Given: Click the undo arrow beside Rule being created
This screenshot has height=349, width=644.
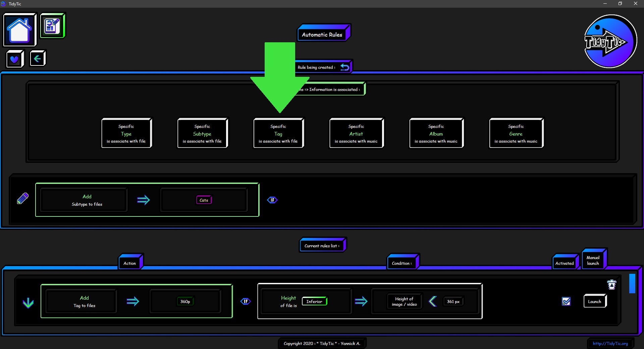Looking at the screenshot, I should [x=344, y=67].
